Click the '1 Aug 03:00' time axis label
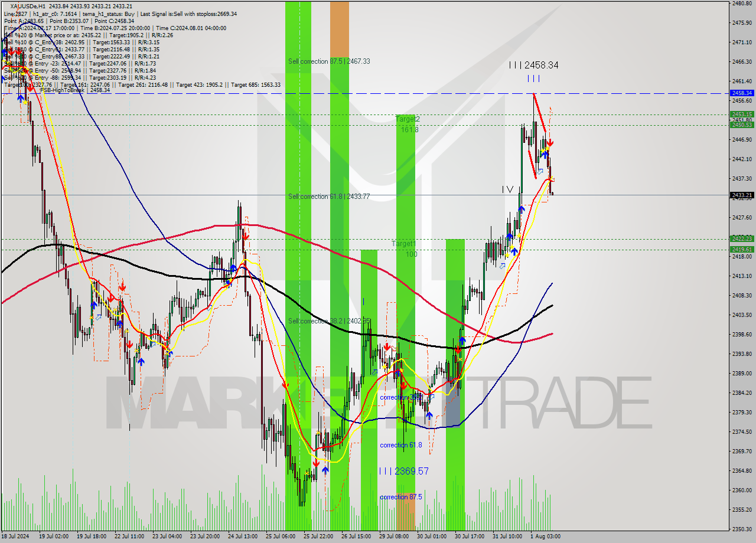The height and width of the screenshot is (543, 756). point(546,537)
